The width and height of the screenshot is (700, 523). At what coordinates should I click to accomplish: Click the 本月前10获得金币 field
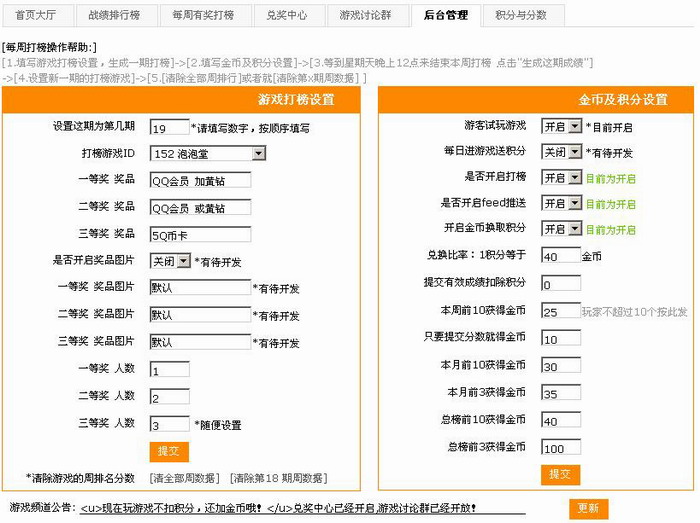561,365
